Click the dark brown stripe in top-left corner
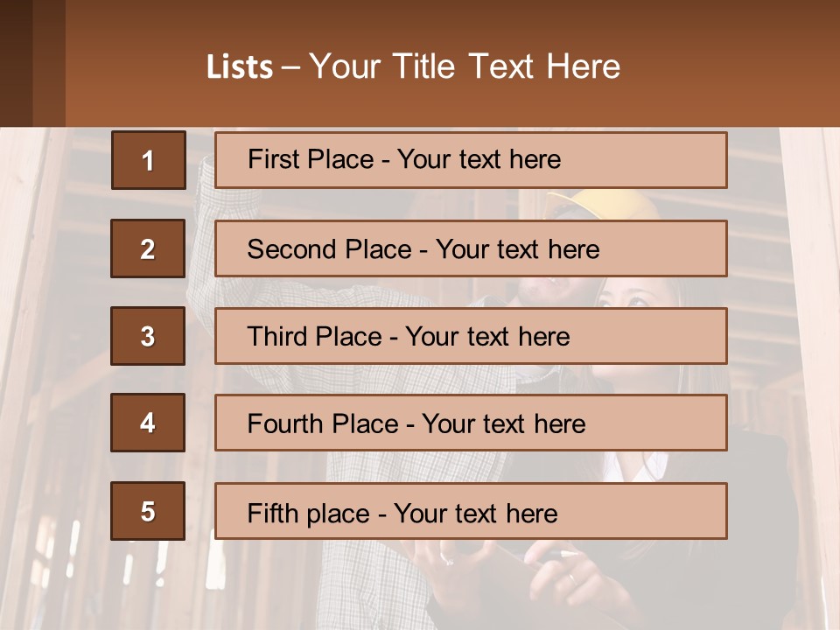This screenshot has width=840, height=630. 16,63
